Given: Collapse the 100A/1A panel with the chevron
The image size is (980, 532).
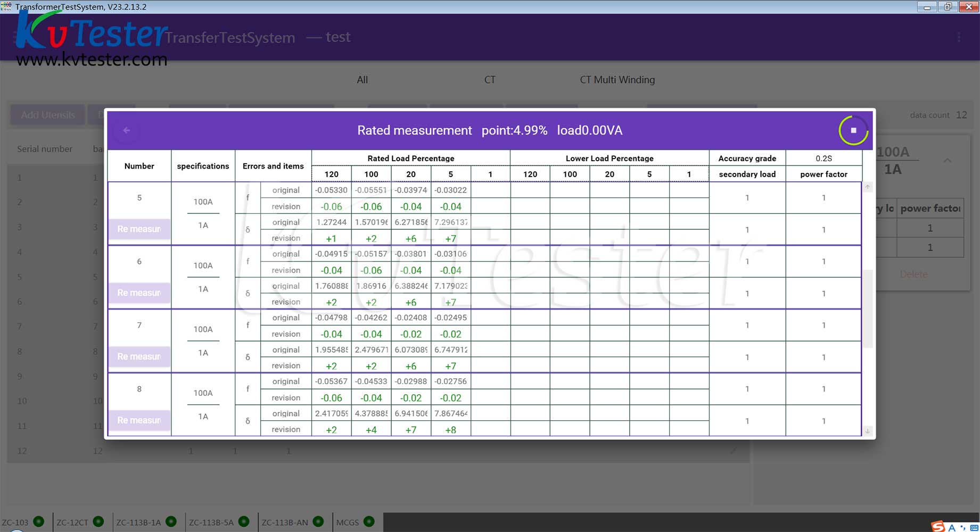Looking at the screenshot, I should [948, 160].
